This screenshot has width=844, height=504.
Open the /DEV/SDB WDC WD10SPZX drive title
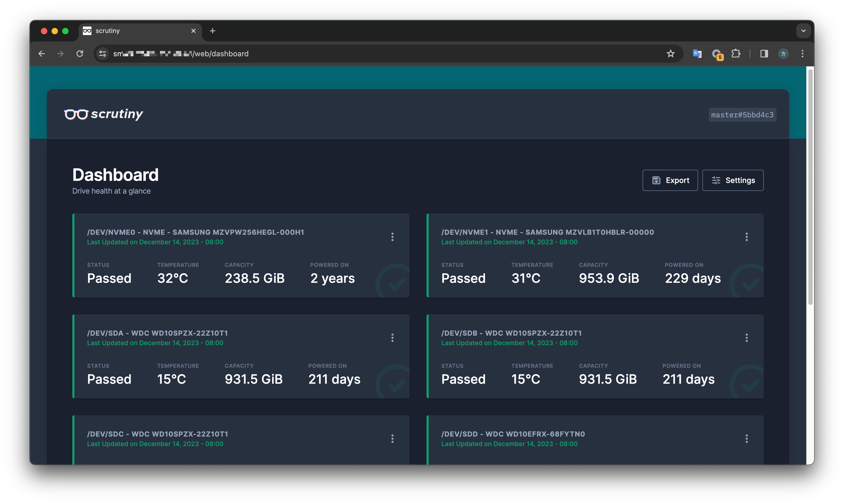511,333
